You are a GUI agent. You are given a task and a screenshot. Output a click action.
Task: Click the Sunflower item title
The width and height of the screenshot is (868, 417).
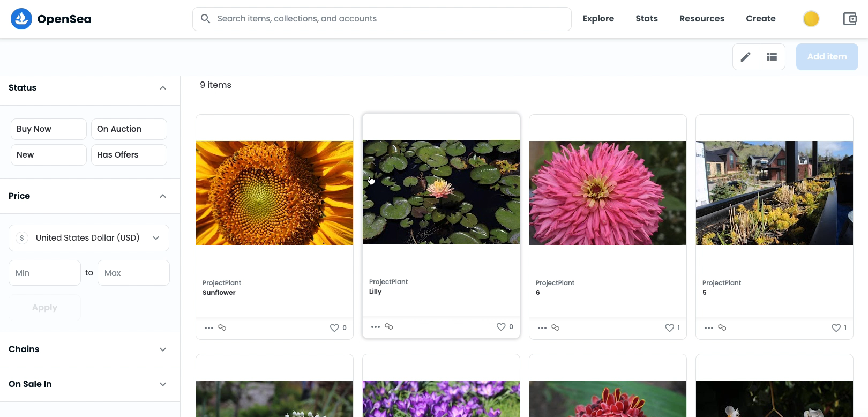click(x=219, y=293)
